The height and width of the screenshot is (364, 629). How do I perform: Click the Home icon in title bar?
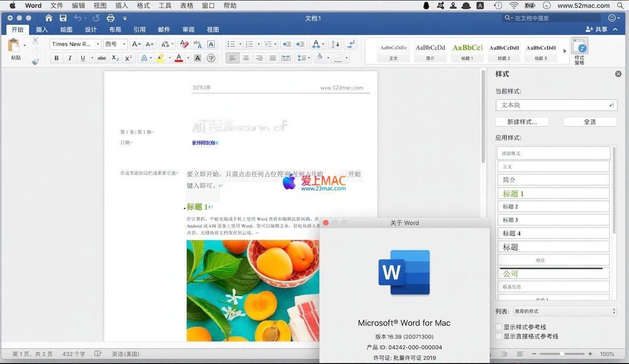click(49, 18)
